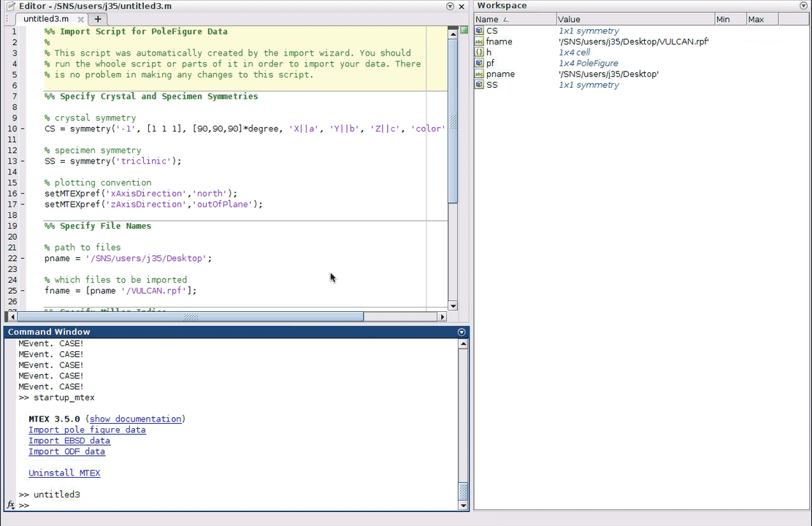Screen dimensions: 812x526
Task: Sort Workspace by the Value column header
Action: pos(569,20)
